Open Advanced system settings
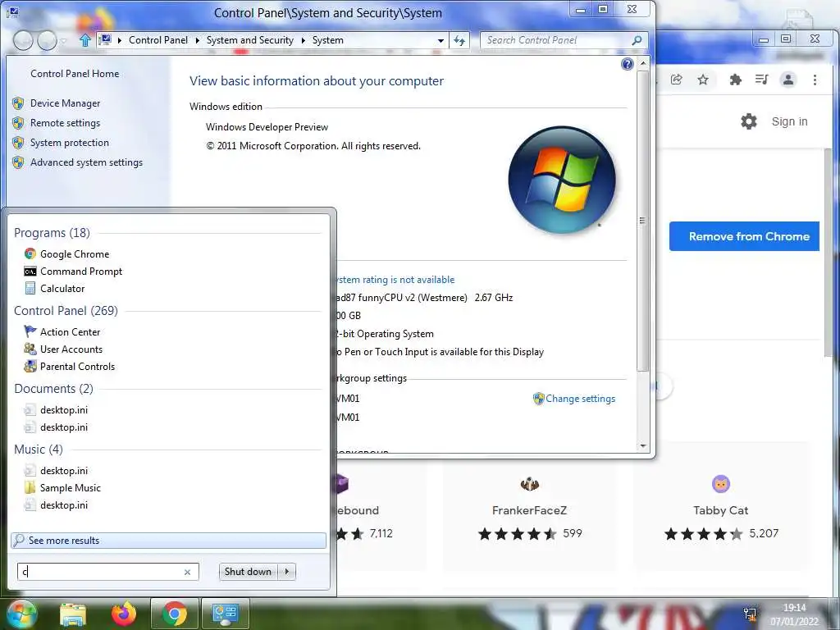Screen dimensions: 840x630 (86, 162)
